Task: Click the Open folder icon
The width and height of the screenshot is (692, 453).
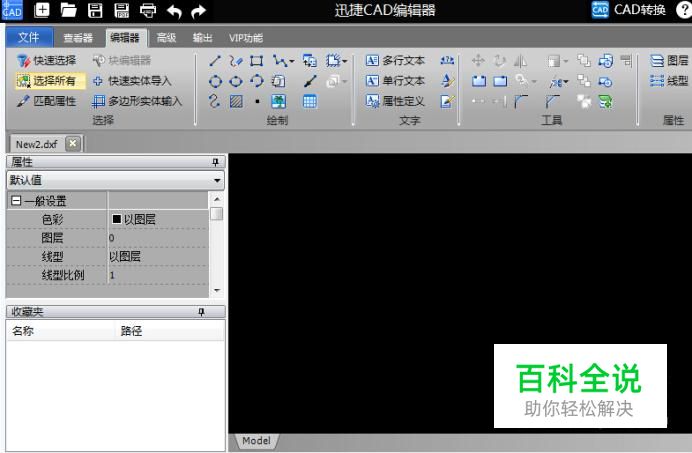Action: pos(68,10)
